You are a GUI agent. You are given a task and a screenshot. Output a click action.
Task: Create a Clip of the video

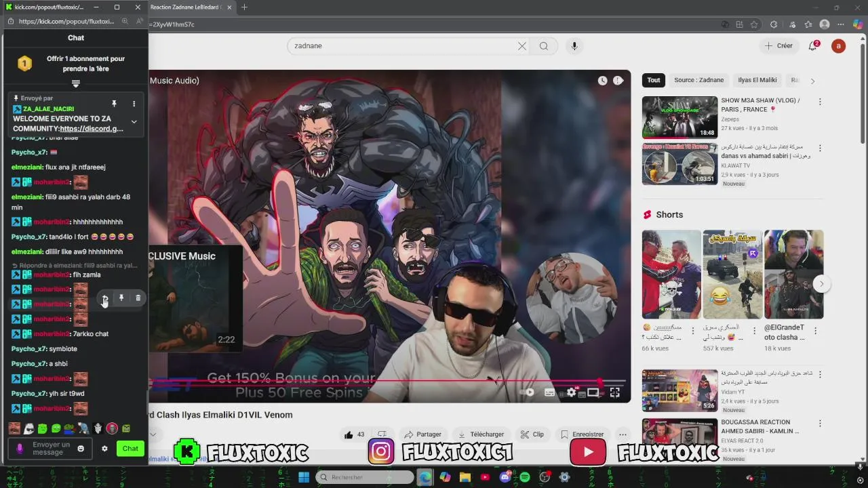[x=532, y=434]
